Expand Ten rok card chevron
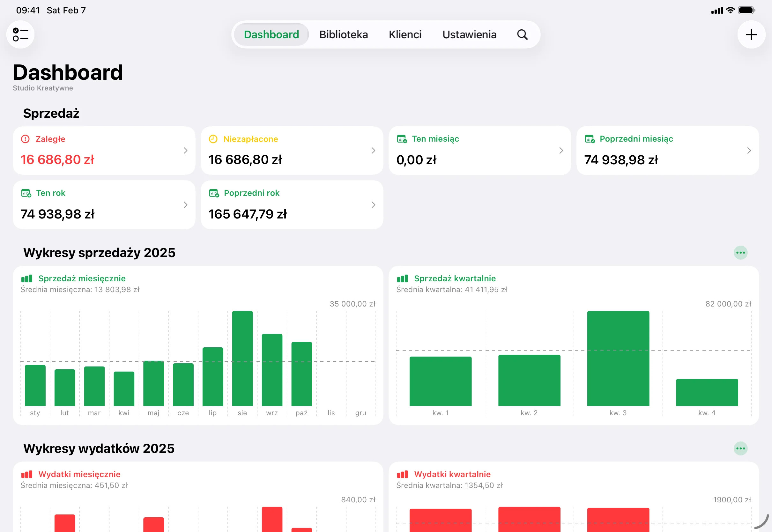This screenshot has height=532, width=772. pos(185,205)
